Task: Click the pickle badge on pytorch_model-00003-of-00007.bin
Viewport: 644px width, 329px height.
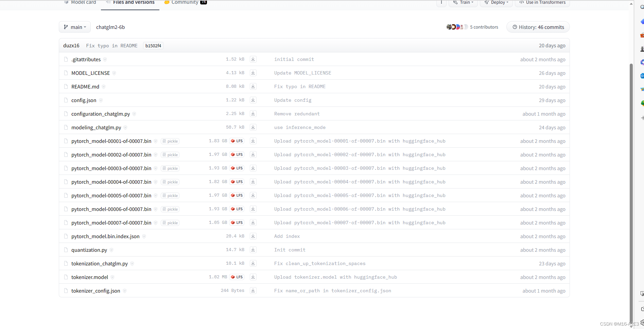Action: (170, 168)
